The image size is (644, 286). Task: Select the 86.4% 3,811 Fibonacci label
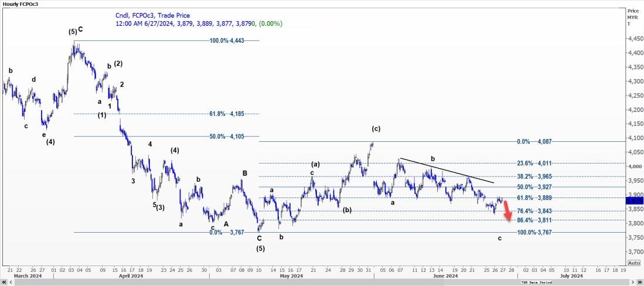pyautogui.click(x=535, y=220)
